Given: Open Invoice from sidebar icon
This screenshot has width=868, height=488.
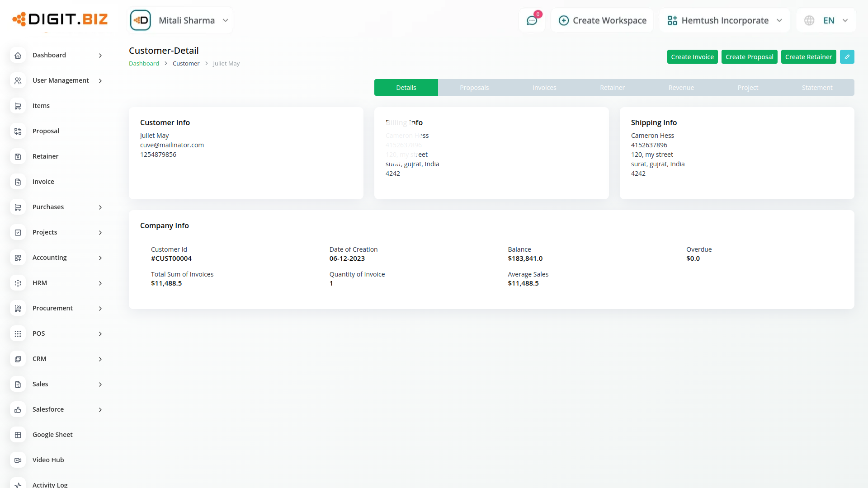Looking at the screenshot, I should 18,182.
